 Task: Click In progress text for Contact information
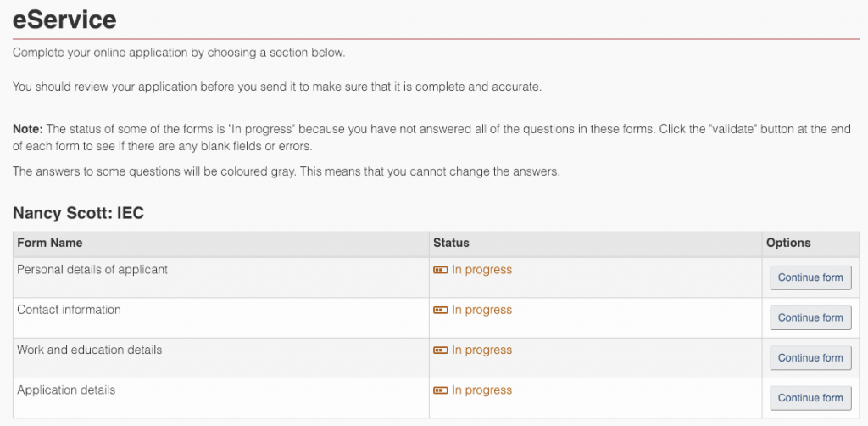click(481, 311)
